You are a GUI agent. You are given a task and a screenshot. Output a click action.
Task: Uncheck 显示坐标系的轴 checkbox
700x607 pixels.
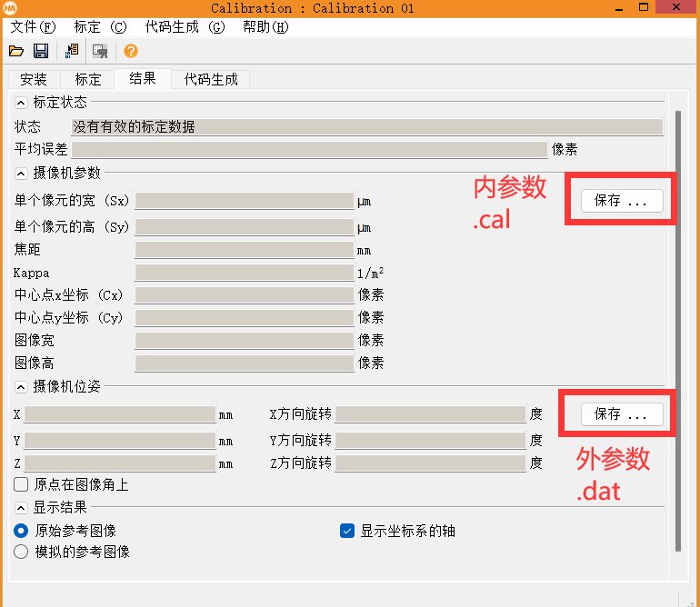pyautogui.click(x=346, y=531)
